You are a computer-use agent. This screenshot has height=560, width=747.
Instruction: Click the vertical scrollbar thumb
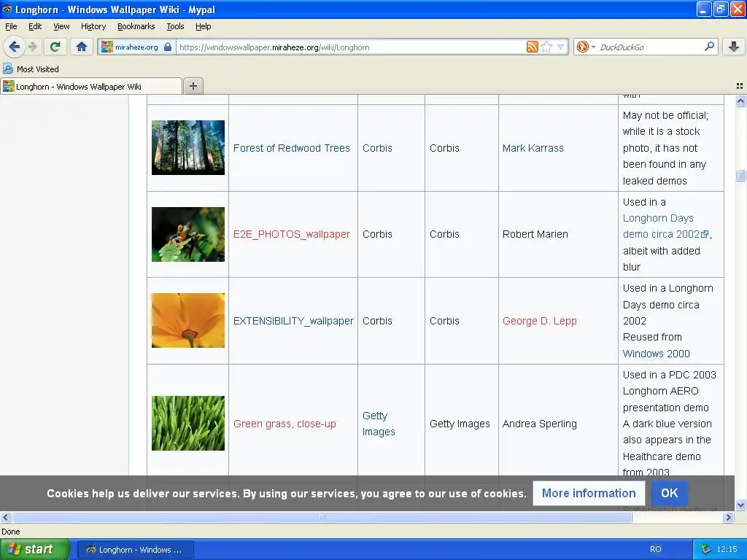pyautogui.click(x=740, y=175)
